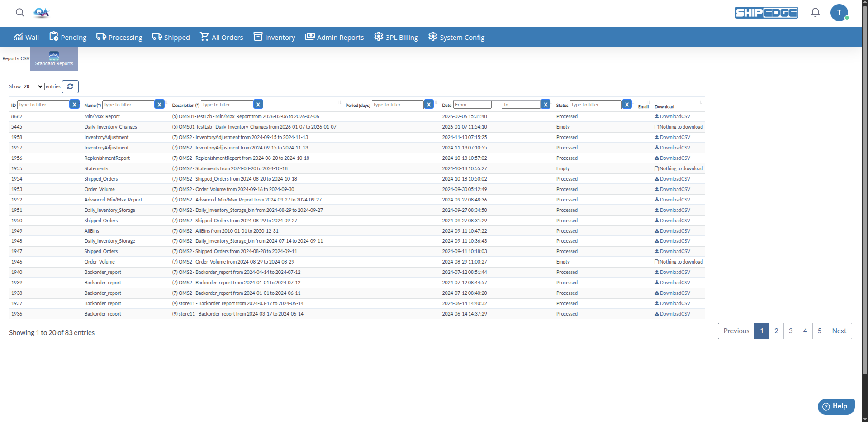This screenshot has width=868, height=422.
Task: Download CSV for ReplenishmentReport 1956
Action: pyautogui.click(x=673, y=158)
